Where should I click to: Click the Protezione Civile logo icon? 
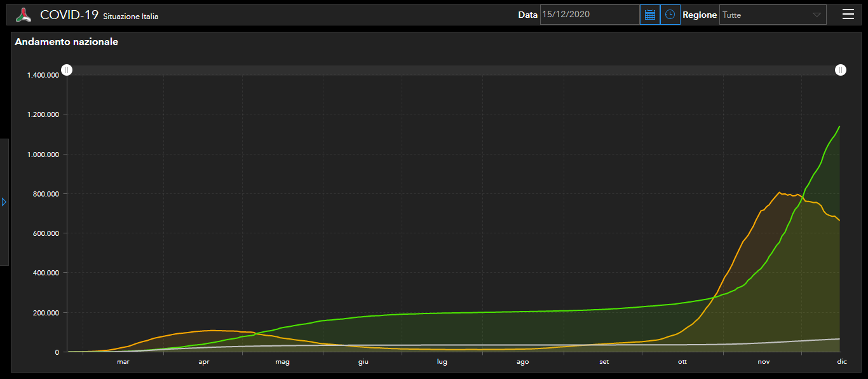coord(24,15)
